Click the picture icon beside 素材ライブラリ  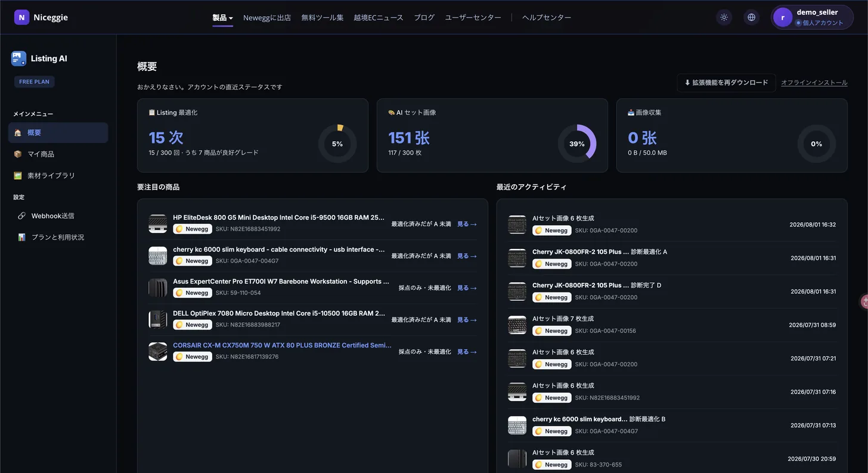[17, 176]
